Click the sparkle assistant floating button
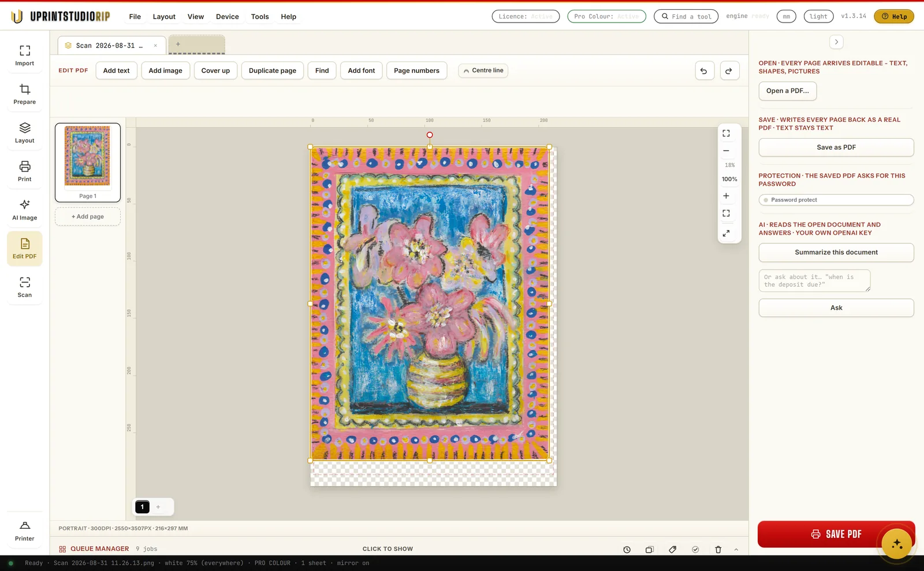Viewport: 924px width, 571px height. point(896,544)
